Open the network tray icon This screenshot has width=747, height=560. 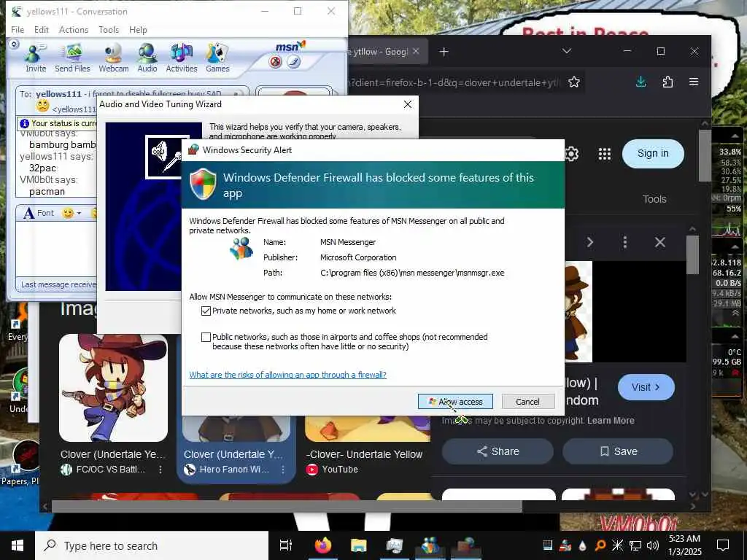635,545
